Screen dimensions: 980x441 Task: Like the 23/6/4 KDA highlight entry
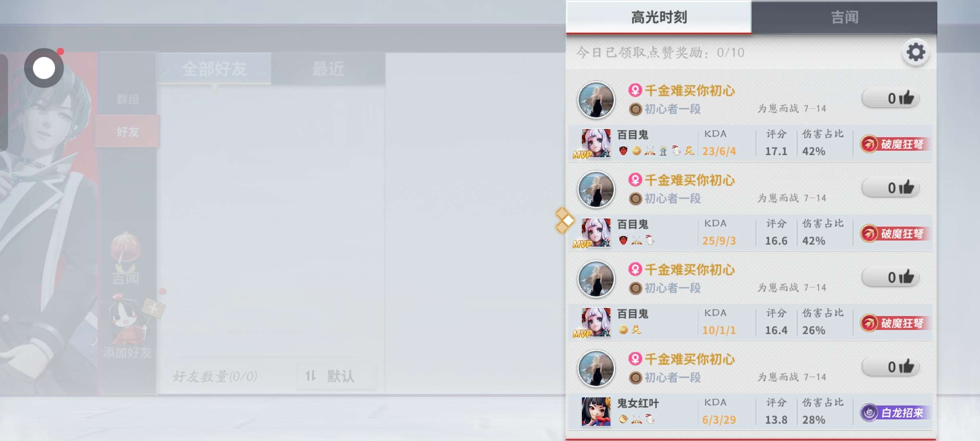(891, 98)
